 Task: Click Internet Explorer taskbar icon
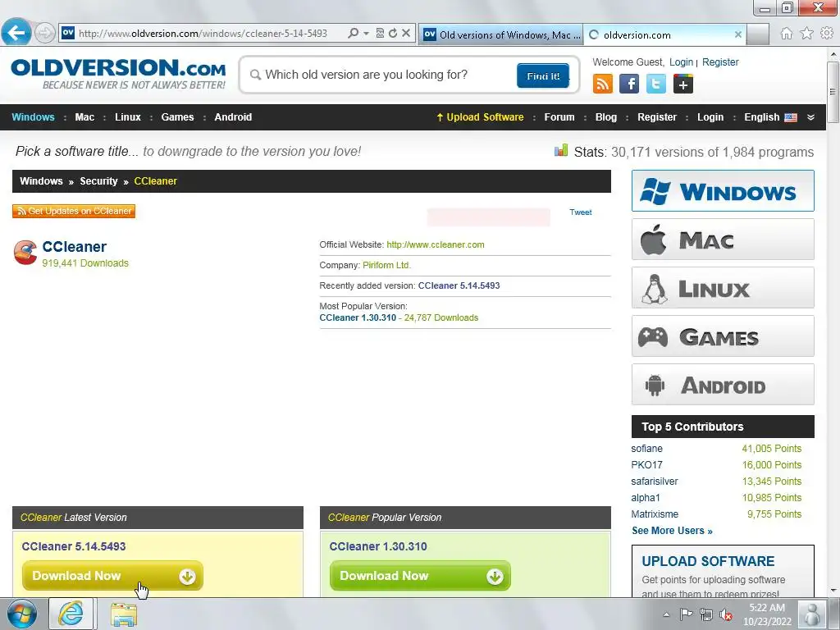71,614
